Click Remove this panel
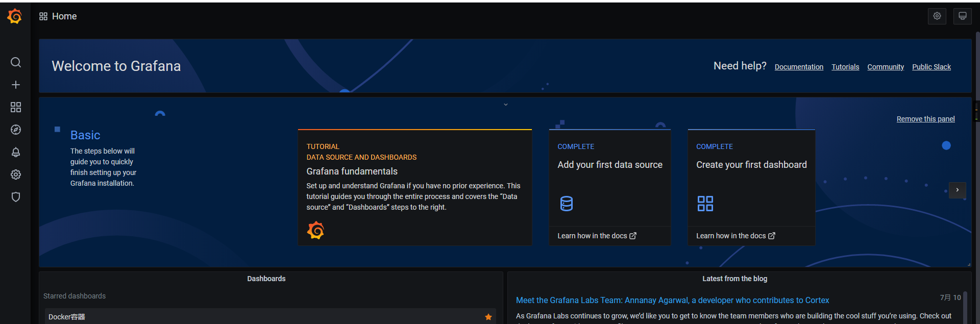The width and height of the screenshot is (980, 324). point(925,119)
